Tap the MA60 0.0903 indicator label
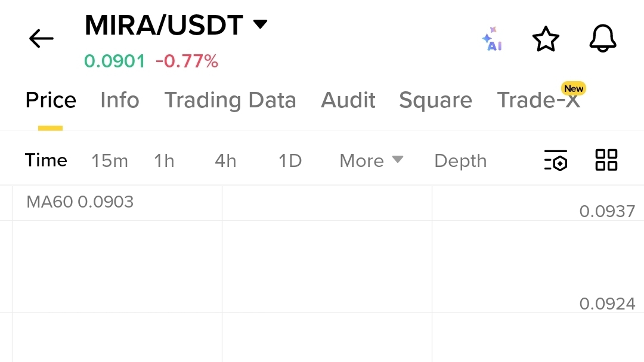 [x=80, y=202]
